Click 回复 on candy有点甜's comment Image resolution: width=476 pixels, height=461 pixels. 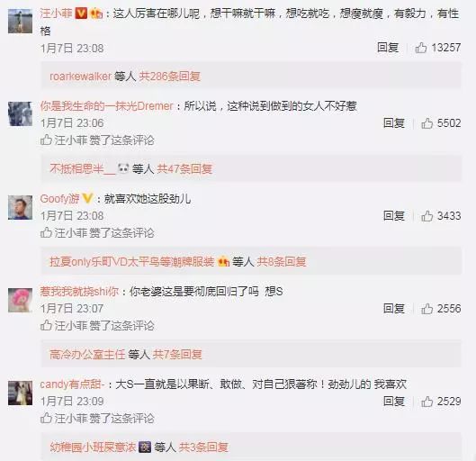tap(394, 402)
